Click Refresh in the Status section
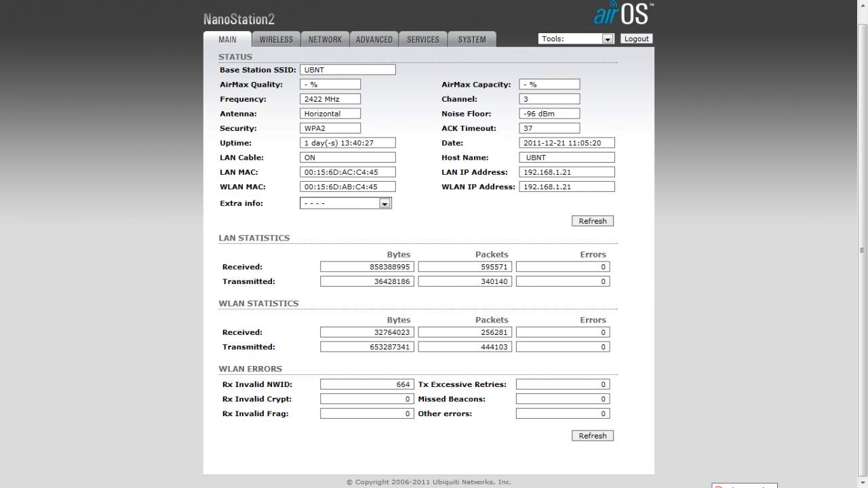The width and height of the screenshot is (868, 488). tap(592, 221)
